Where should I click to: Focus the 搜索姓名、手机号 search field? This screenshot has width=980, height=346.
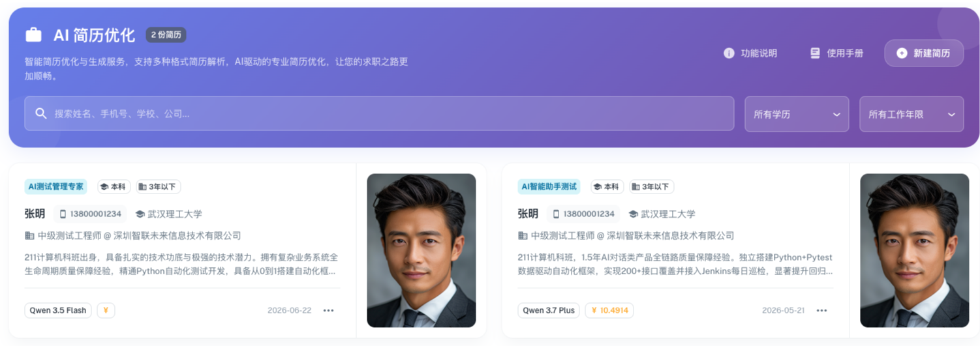[379, 113]
